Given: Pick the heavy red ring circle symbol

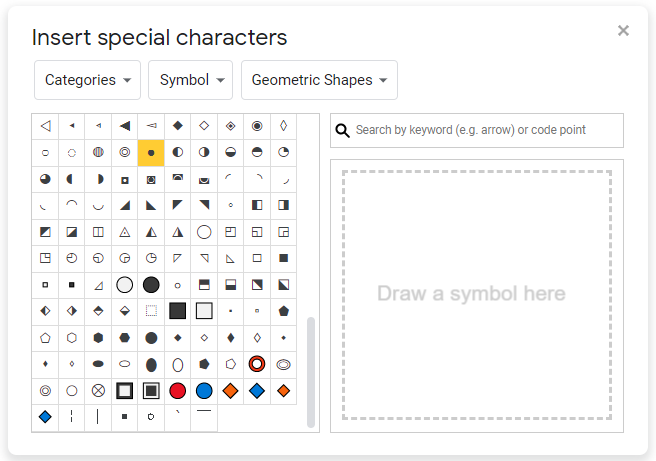Looking at the screenshot, I should point(257,364).
